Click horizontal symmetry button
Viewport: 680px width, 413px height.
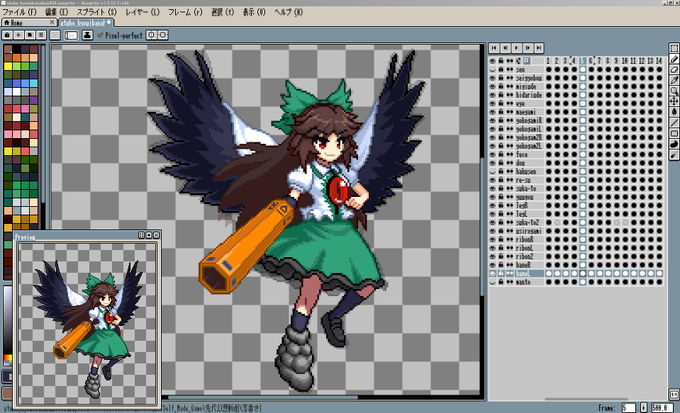point(152,35)
